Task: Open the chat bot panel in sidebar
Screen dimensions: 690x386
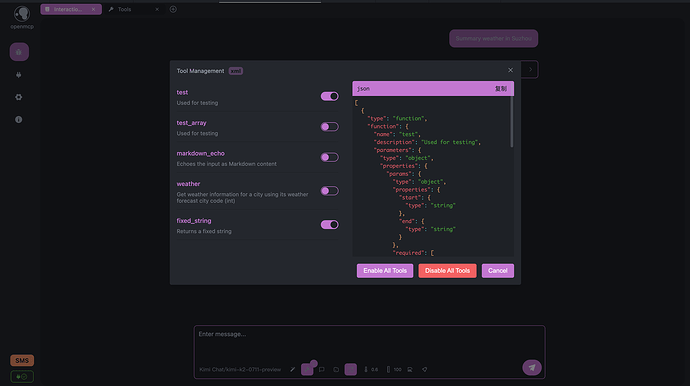Action: [19, 52]
